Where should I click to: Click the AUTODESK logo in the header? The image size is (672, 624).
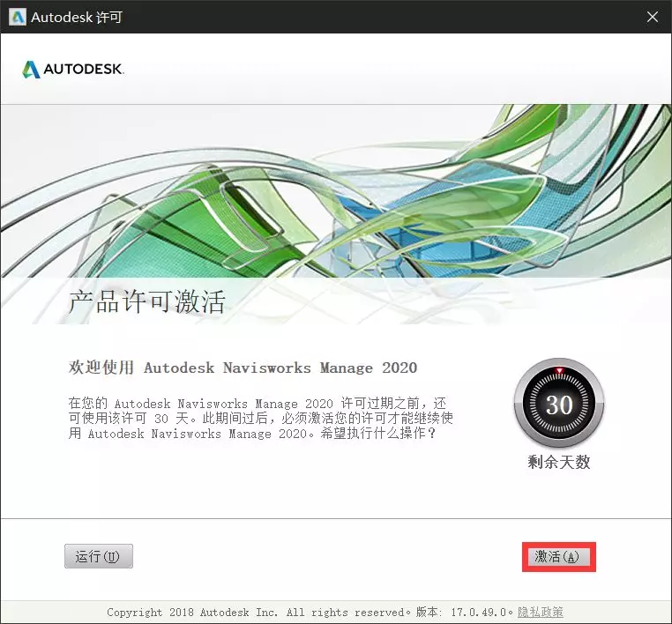[73, 69]
